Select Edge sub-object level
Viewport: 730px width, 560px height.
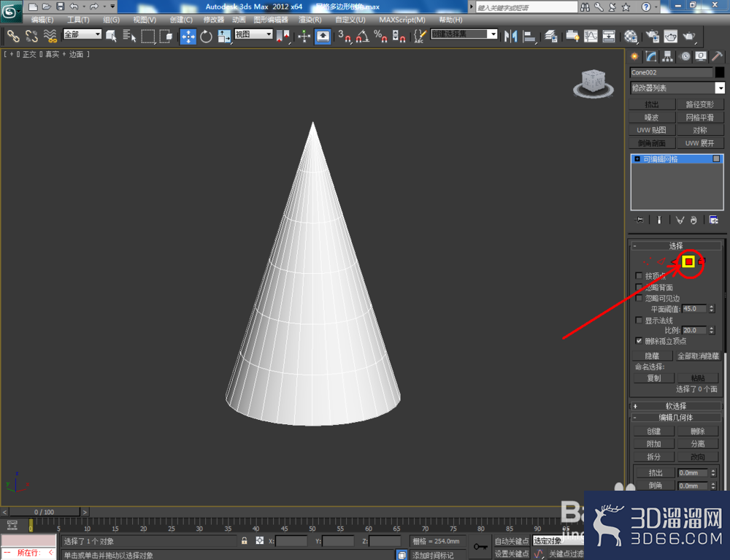click(661, 261)
